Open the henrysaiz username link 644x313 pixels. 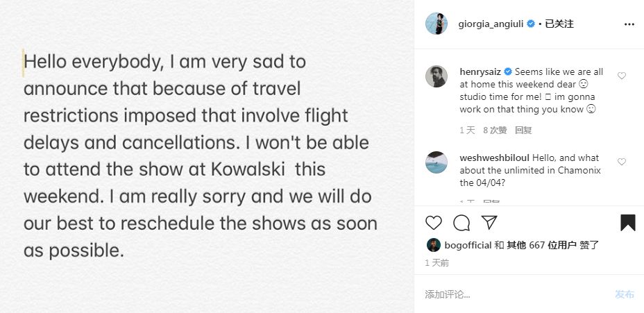[x=480, y=71]
